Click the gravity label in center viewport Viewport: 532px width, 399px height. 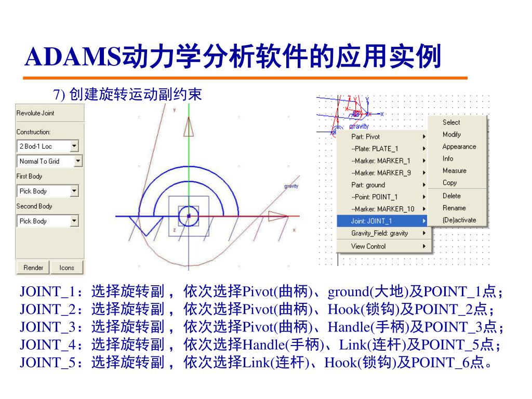pyautogui.click(x=291, y=186)
